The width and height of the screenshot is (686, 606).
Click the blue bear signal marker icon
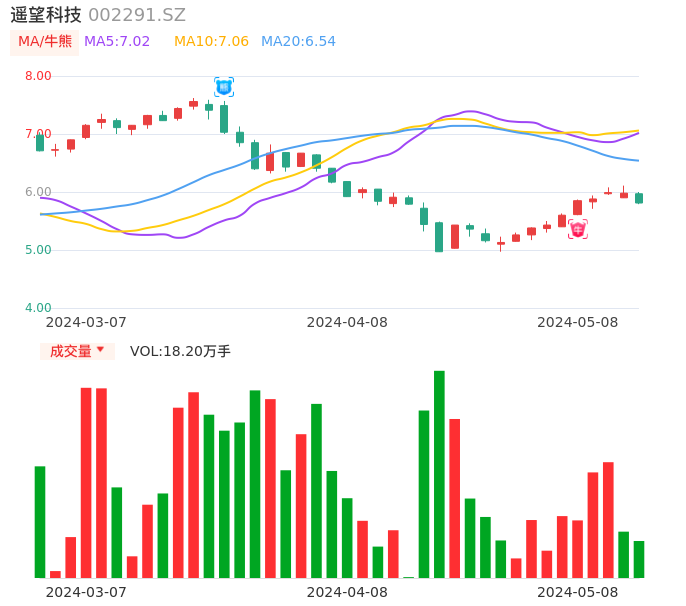[224, 87]
